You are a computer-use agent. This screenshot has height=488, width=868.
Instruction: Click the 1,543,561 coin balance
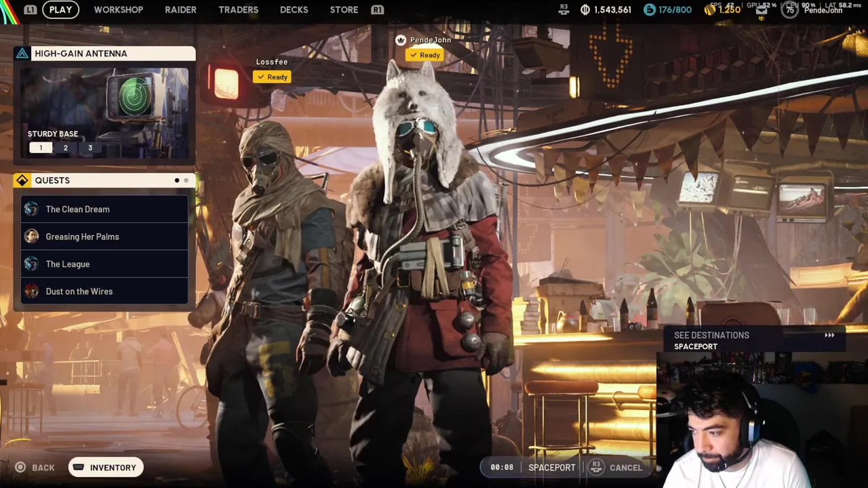(x=612, y=9)
